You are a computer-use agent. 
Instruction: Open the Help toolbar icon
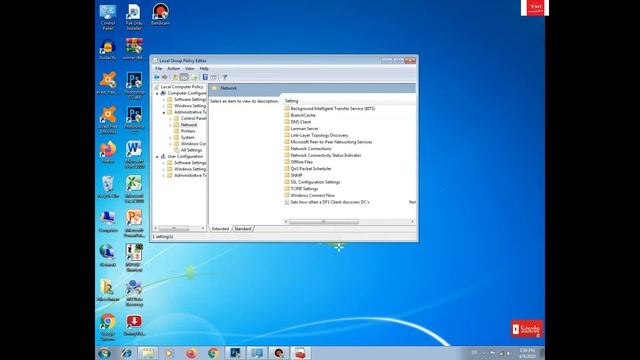coord(205,77)
